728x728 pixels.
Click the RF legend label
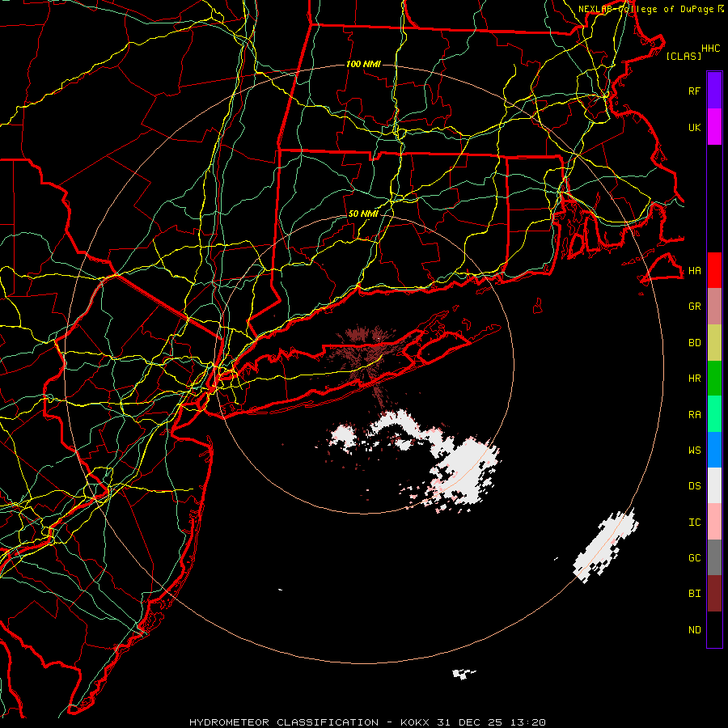(x=695, y=91)
